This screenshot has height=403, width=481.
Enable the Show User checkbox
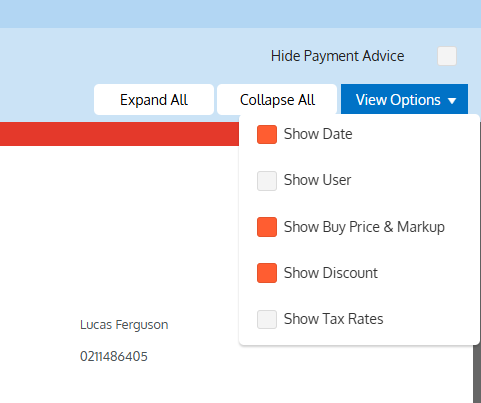coord(267,181)
